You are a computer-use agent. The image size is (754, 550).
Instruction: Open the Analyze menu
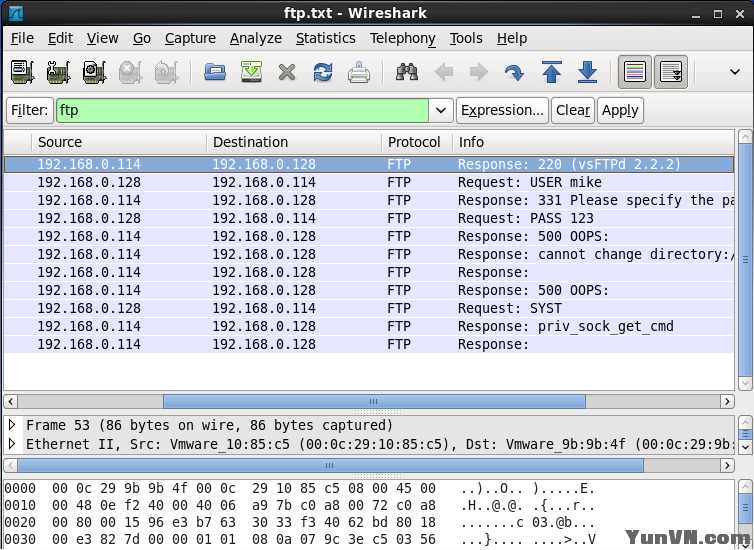click(256, 38)
